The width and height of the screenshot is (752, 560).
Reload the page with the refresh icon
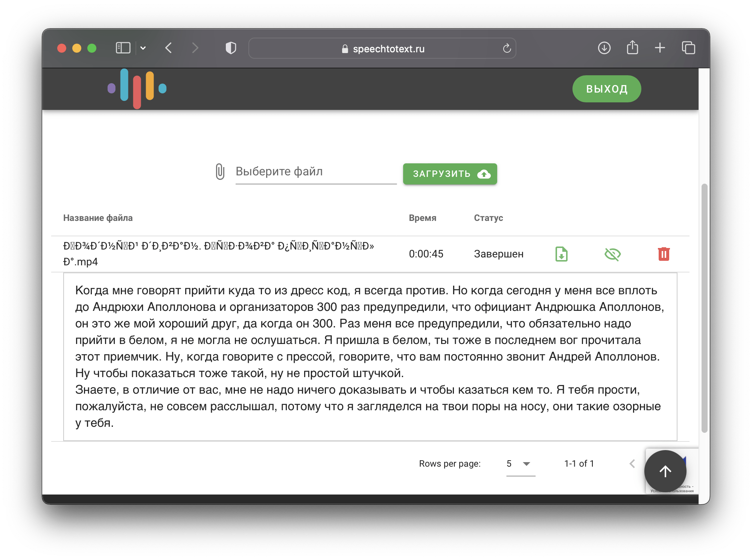pyautogui.click(x=507, y=48)
